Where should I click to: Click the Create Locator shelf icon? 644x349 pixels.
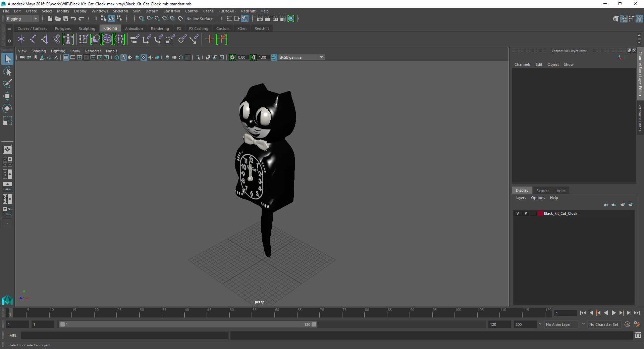tap(21, 39)
